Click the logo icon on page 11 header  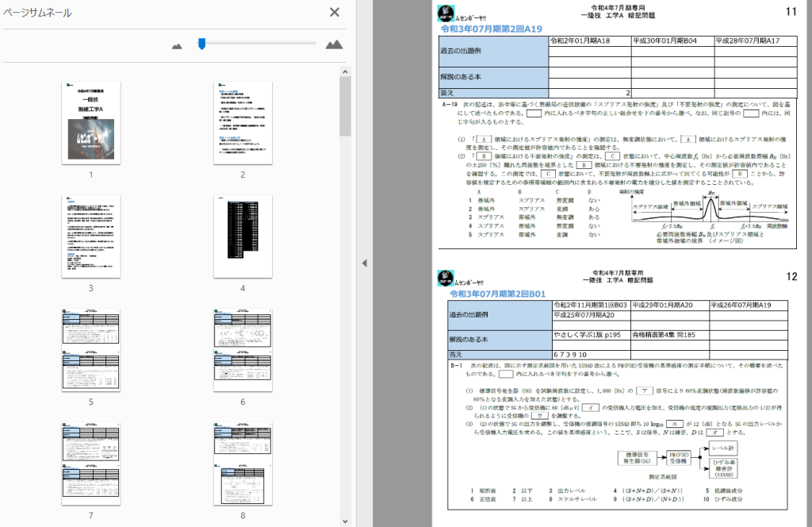pos(446,13)
